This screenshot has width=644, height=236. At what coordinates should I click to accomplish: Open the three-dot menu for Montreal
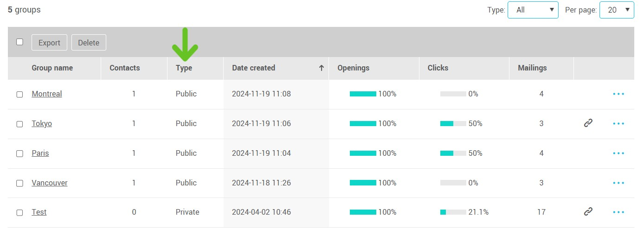(x=618, y=94)
